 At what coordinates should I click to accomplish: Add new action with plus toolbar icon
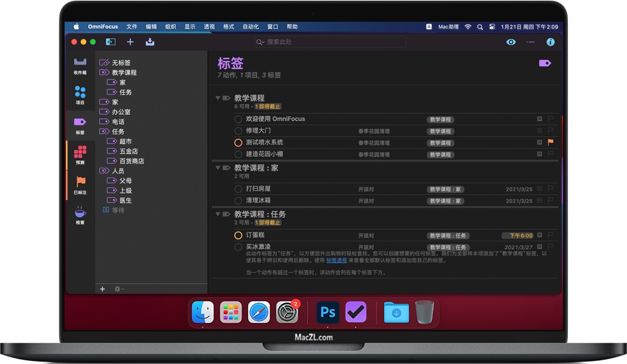point(130,42)
